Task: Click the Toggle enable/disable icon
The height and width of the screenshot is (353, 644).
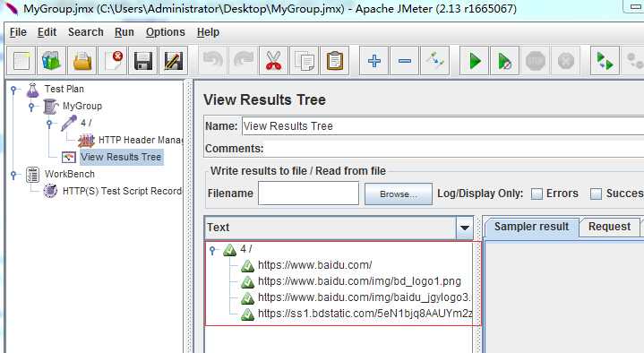Action: 434,61
